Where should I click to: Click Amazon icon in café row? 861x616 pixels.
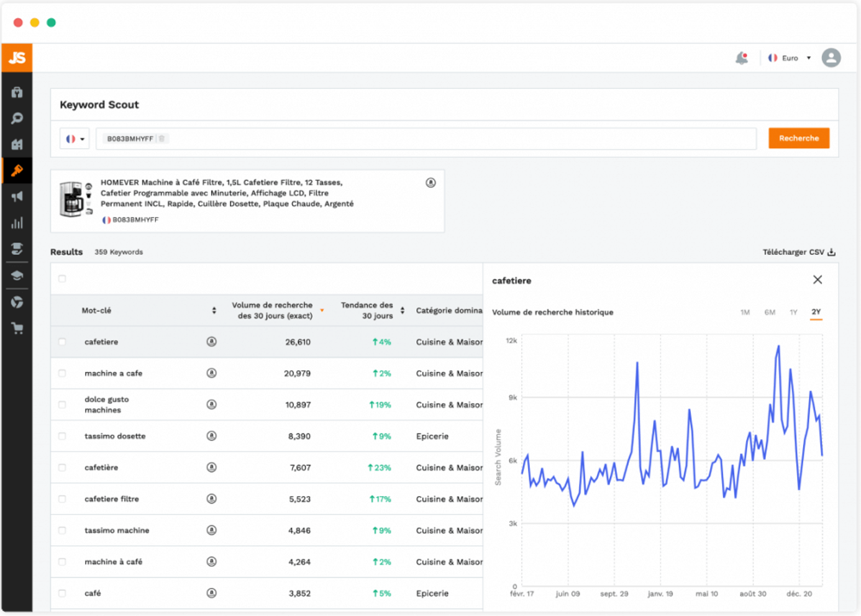[211, 593]
